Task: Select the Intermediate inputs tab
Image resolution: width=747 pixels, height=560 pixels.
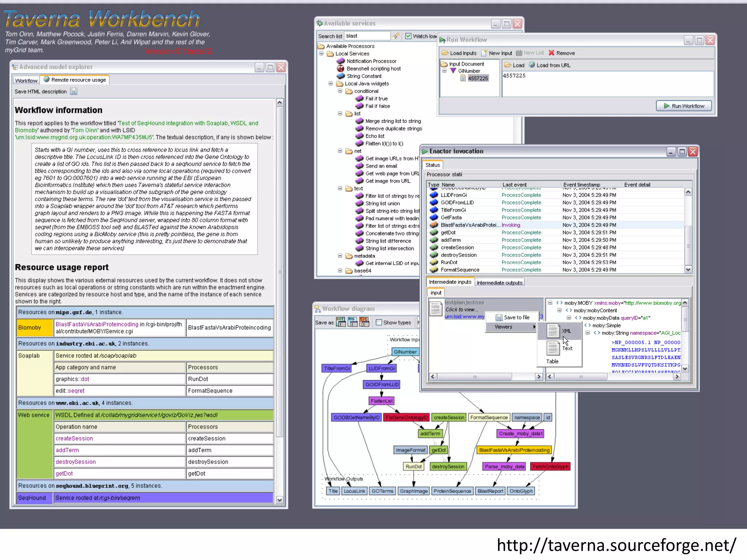Action: pos(450,282)
